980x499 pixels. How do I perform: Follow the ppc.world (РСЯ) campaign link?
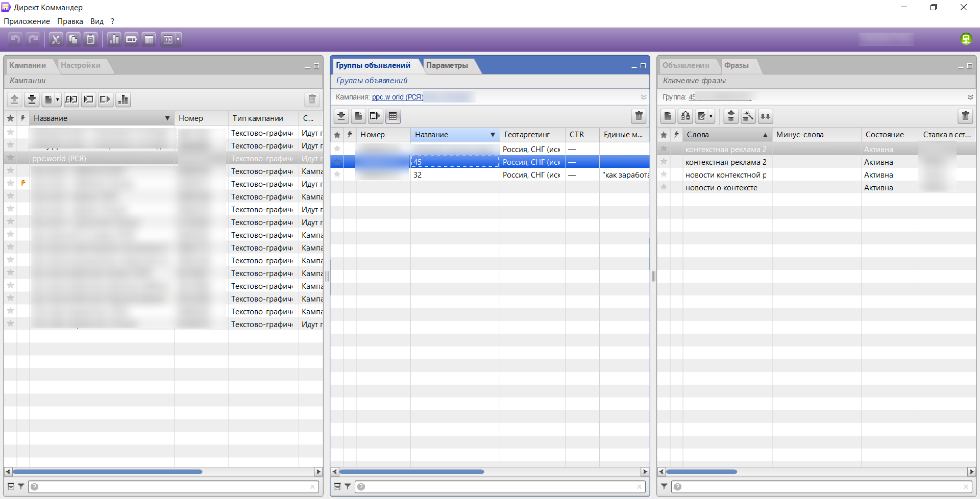point(397,97)
